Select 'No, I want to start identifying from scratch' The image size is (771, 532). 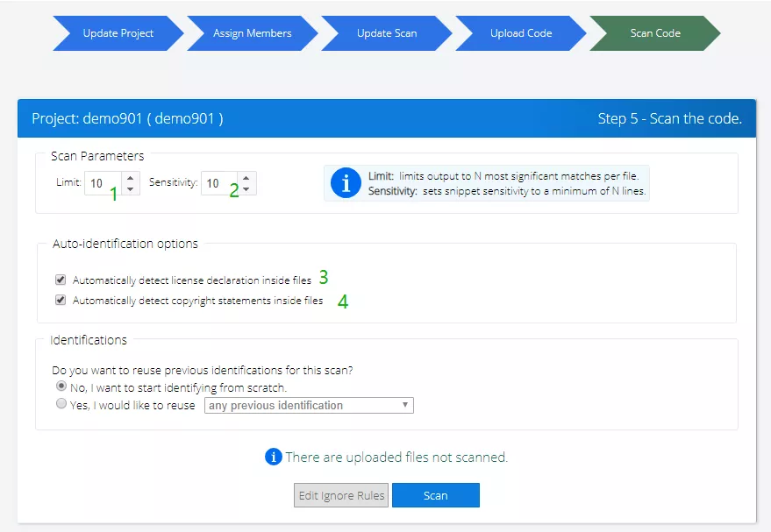[61, 387]
